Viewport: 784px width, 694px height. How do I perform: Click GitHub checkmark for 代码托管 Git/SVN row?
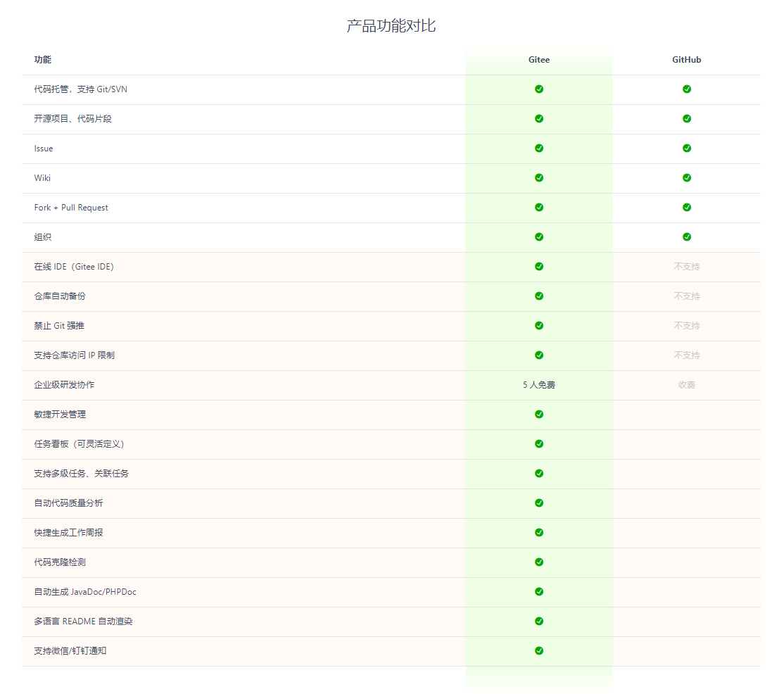click(x=686, y=89)
